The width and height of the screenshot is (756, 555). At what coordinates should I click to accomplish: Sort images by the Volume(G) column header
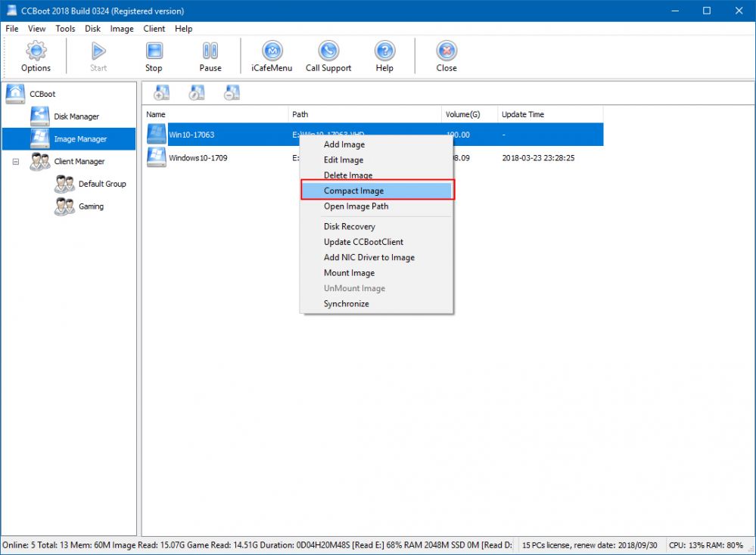470,114
